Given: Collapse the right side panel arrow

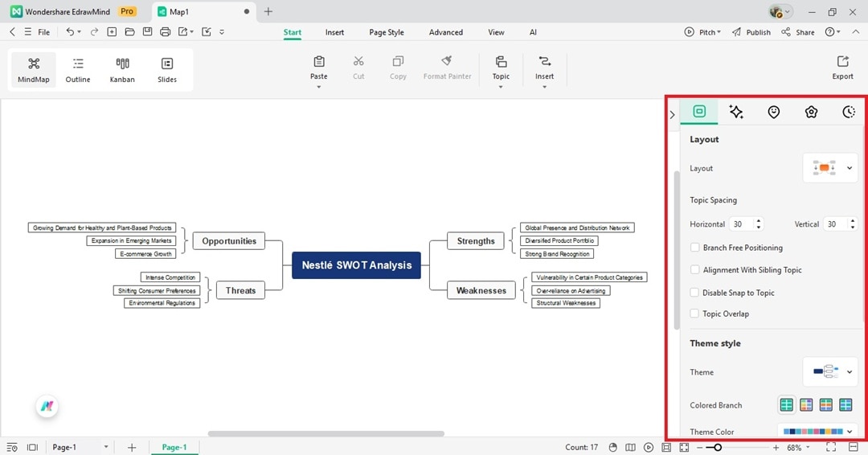Looking at the screenshot, I should coord(672,115).
